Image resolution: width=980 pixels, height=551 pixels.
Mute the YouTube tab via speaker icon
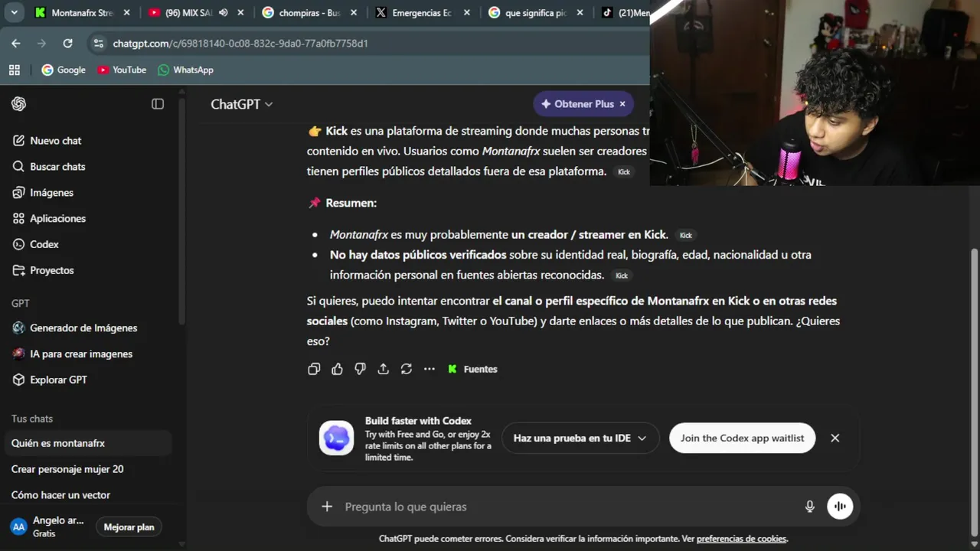tap(224, 13)
